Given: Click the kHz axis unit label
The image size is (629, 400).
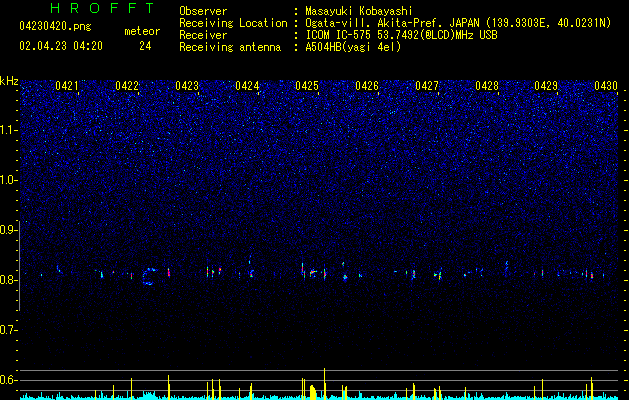Looking at the screenshot, I should click(x=9, y=81).
